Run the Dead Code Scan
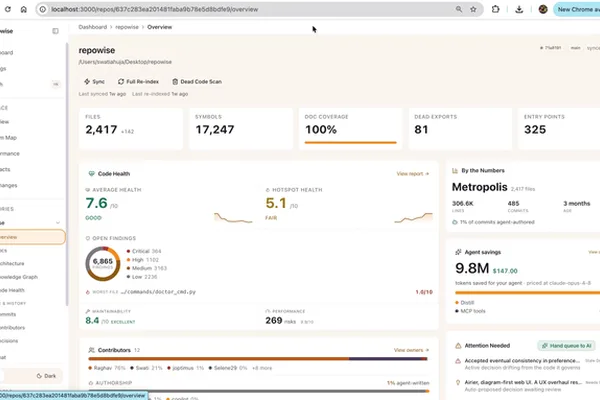600x400 pixels. tap(197, 82)
